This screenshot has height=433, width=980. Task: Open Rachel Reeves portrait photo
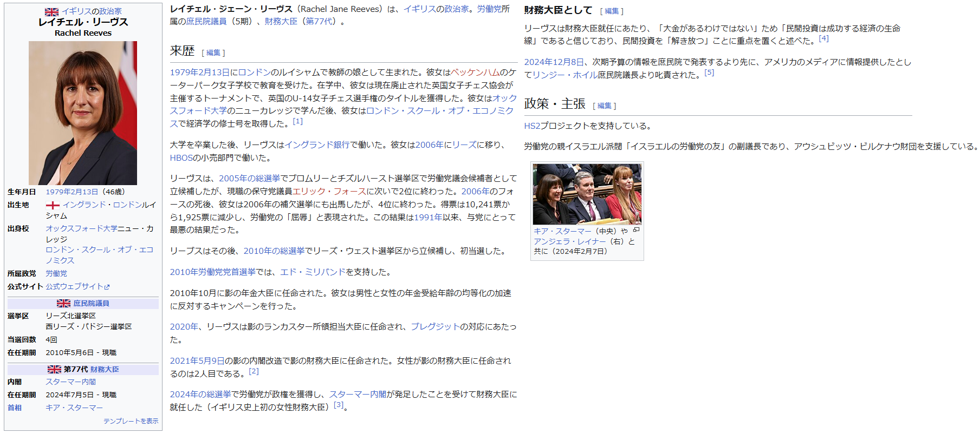pos(83,113)
